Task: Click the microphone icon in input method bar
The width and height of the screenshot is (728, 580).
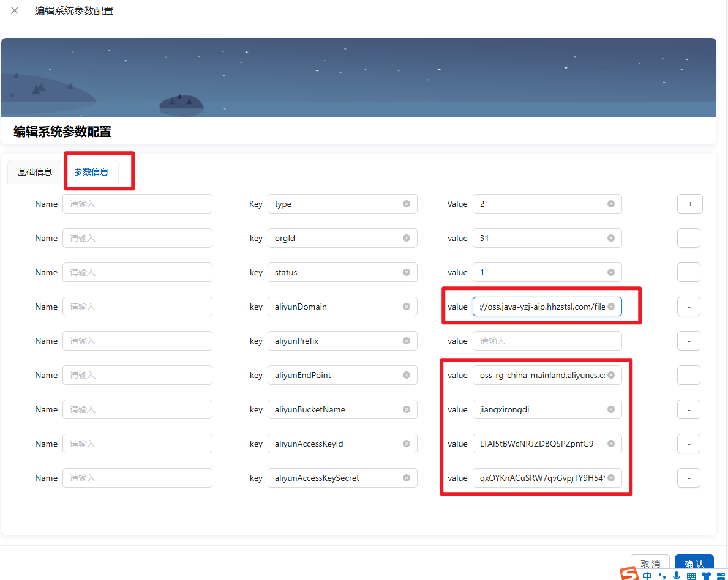Action: click(677, 576)
